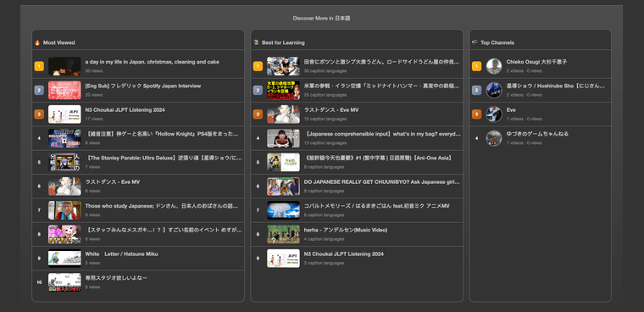Image resolution: width=644 pixels, height=312 pixels.
Task: Click 'Those who study Japanese' video title
Action: pyautogui.click(x=162, y=206)
